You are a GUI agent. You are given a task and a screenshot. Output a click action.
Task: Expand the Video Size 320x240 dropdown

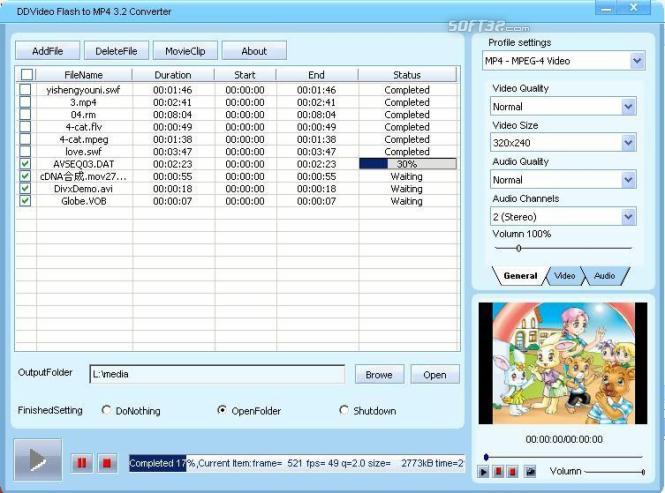pos(629,143)
